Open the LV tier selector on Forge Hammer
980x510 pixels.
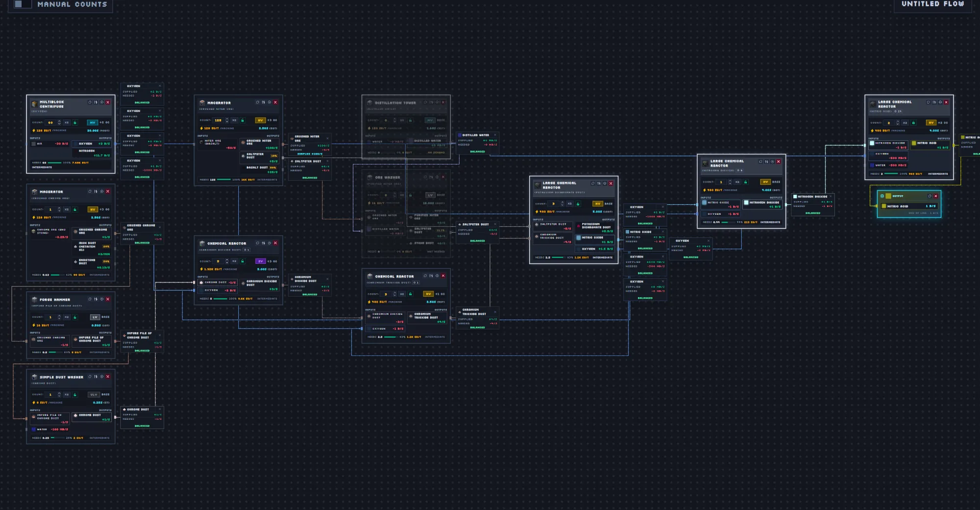[95, 317]
